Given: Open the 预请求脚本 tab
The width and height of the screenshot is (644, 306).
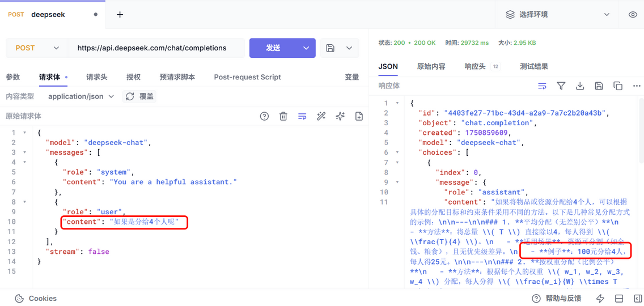Looking at the screenshot, I should point(177,77).
